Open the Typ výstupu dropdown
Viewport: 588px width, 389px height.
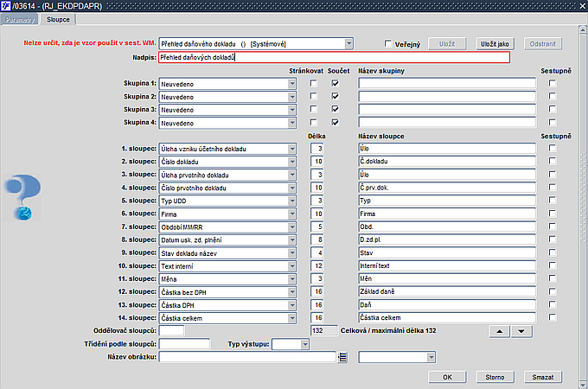304,344
